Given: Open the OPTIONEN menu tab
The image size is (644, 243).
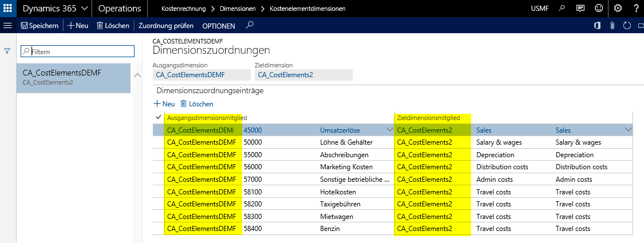Looking at the screenshot, I should click(219, 26).
